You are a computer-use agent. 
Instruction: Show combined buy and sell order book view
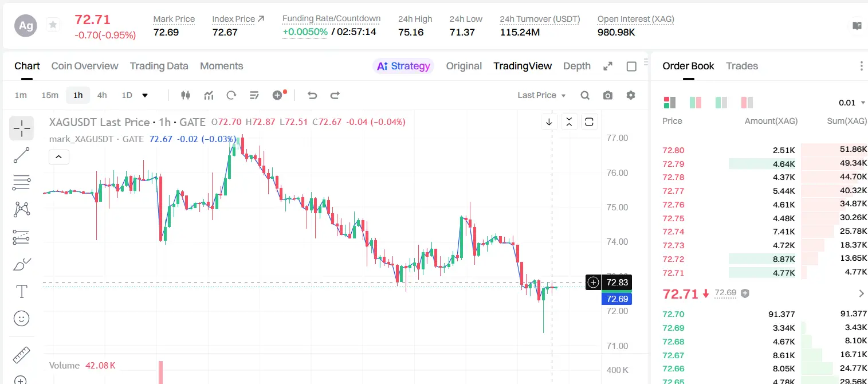pos(669,103)
